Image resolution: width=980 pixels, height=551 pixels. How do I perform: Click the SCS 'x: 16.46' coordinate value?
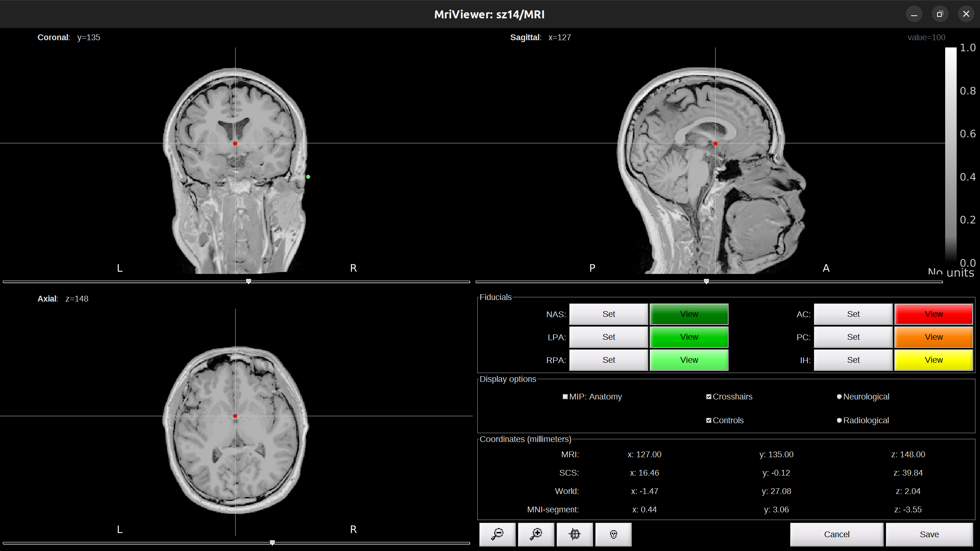(644, 473)
